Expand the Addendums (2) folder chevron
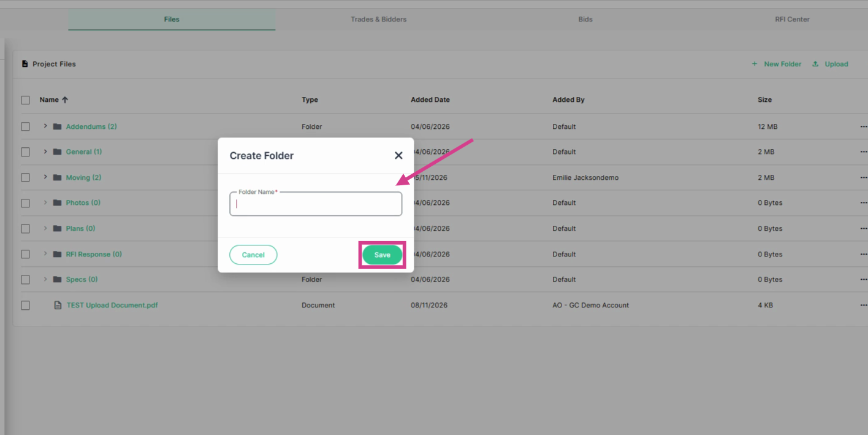The image size is (868, 435). tap(45, 126)
